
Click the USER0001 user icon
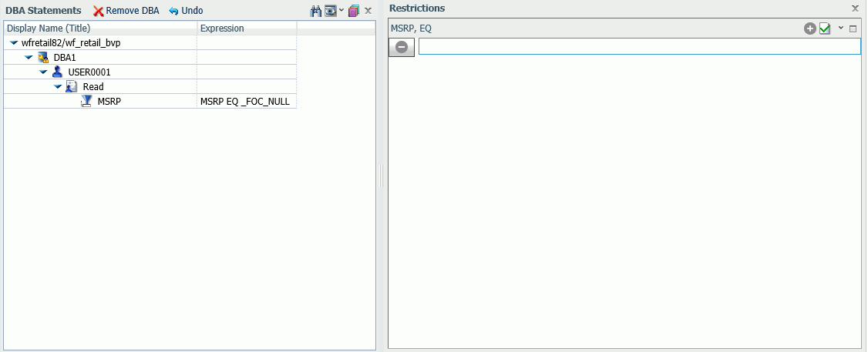click(58, 72)
